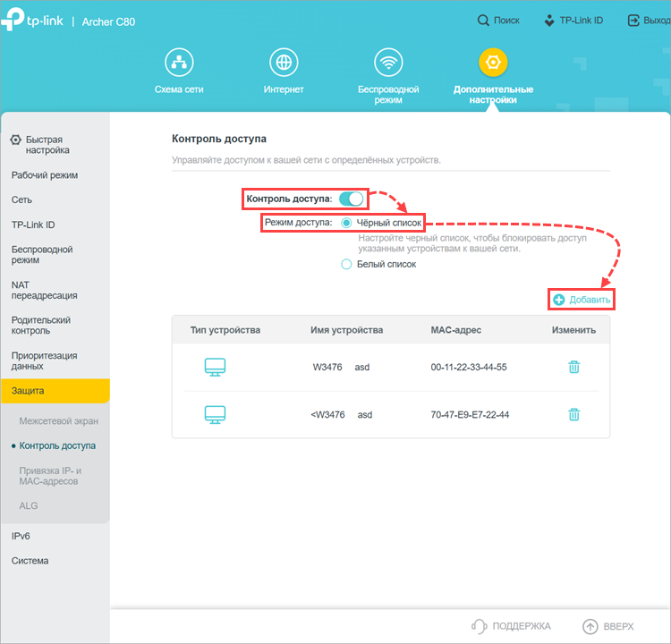Click the ВВЕРХ up-arrow icon
This screenshot has height=644, width=671.
pyautogui.click(x=590, y=626)
